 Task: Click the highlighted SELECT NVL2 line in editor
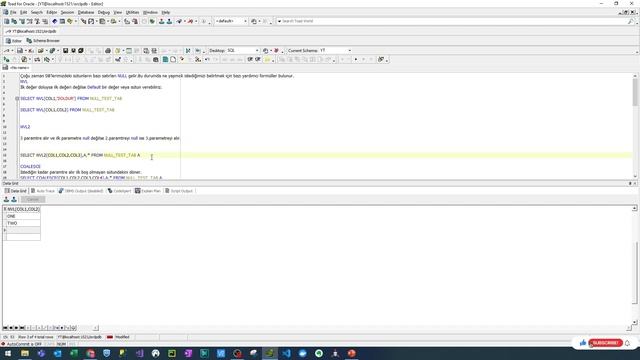(80, 155)
